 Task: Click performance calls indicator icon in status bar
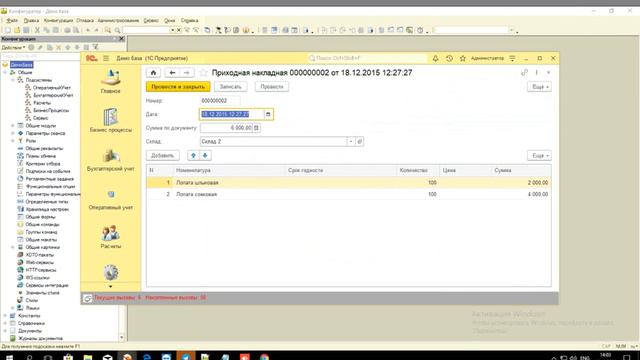[87, 298]
